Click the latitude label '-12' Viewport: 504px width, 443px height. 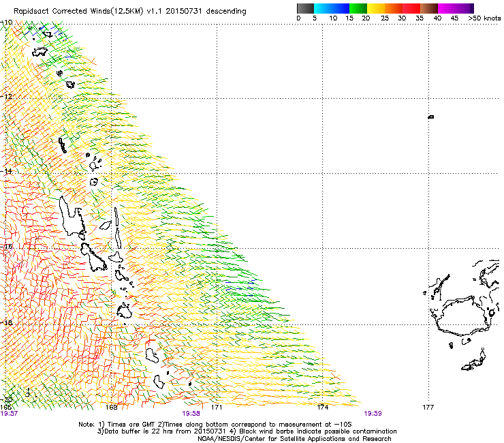(x=7, y=97)
